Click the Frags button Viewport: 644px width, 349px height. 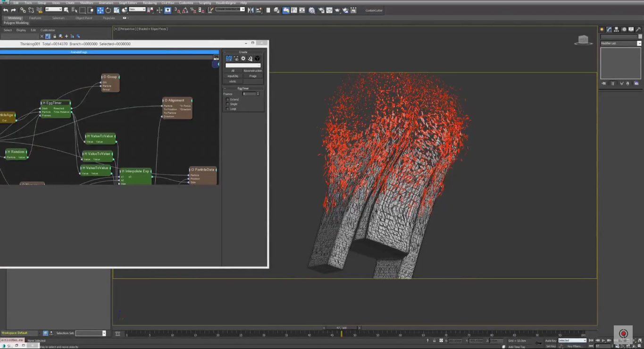pos(253,76)
